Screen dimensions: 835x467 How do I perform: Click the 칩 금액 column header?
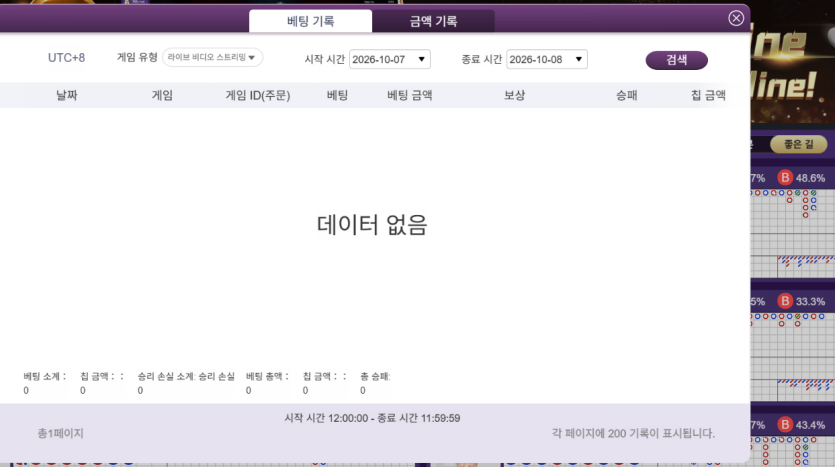point(708,95)
